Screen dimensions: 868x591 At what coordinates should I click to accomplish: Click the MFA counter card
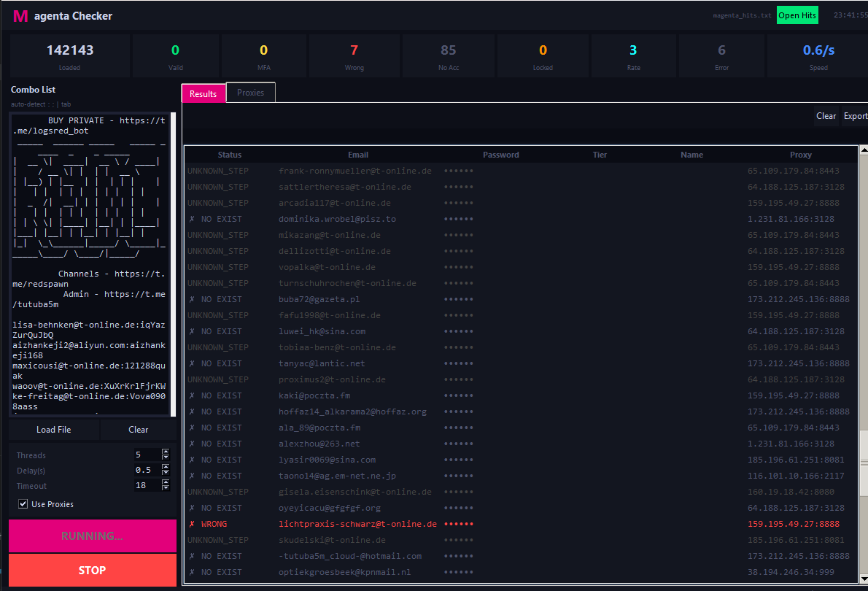(263, 56)
